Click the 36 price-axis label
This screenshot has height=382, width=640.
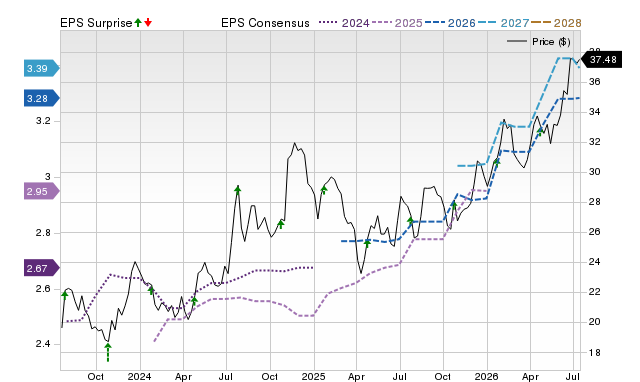point(595,82)
